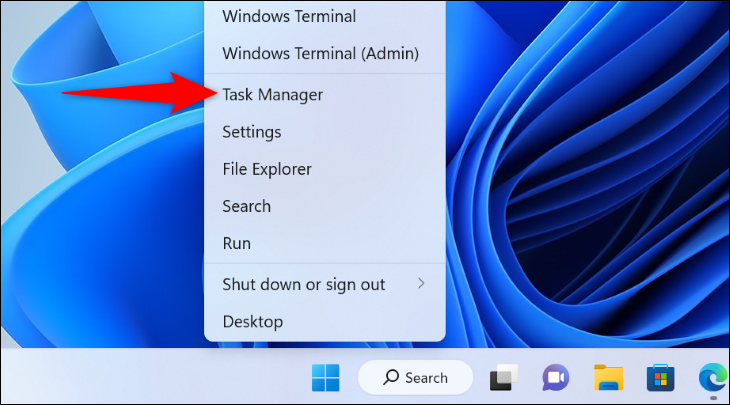Screen dimensions: 730x405
Task: Open Microsoft Store taskbar icon
Action: (x=661, y=378)
